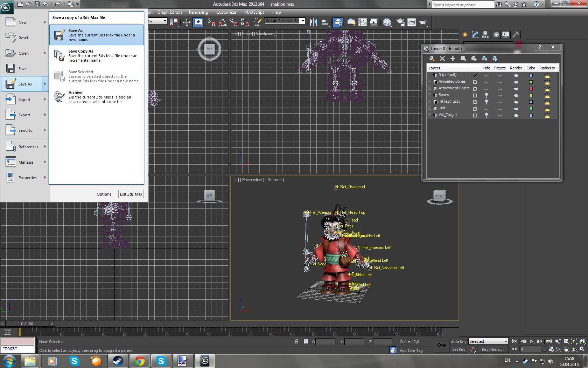Make Vol_Target the current layer
Screen dimensions: 588x368
(475, 115)
